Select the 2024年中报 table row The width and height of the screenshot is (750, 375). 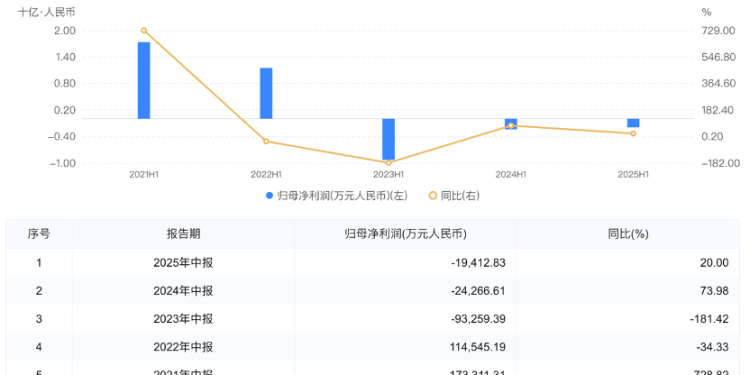coord(373,291)
